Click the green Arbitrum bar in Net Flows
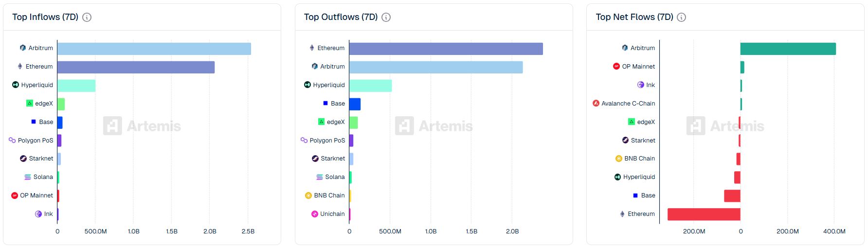The image size is (868, 249). 788,49
